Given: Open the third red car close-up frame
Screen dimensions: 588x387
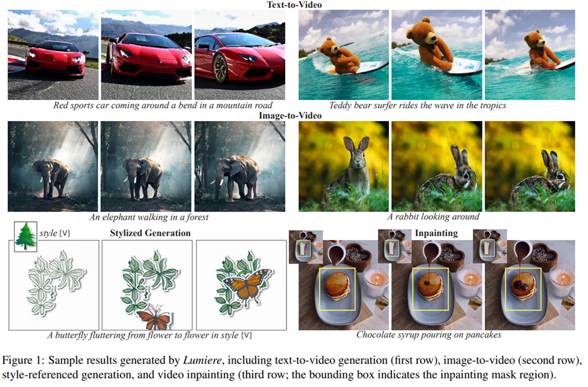Looking at the screenshot, I should click(239, 55).
